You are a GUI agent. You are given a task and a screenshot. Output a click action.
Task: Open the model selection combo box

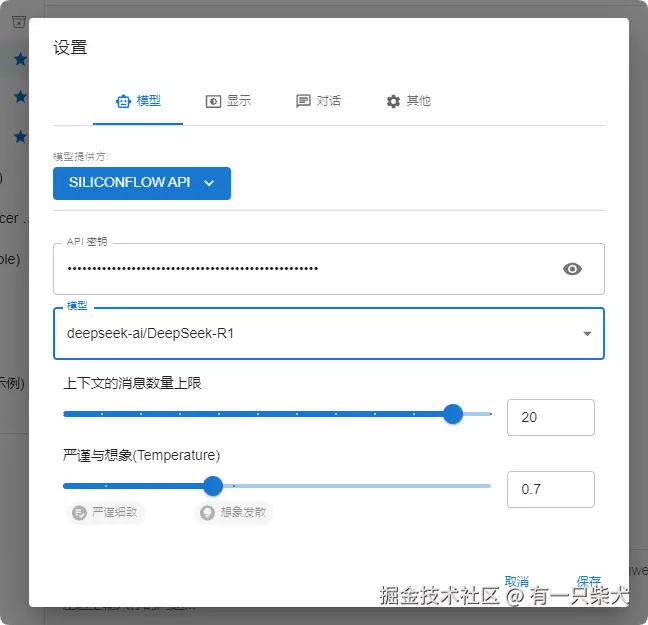tap(329, 334)
